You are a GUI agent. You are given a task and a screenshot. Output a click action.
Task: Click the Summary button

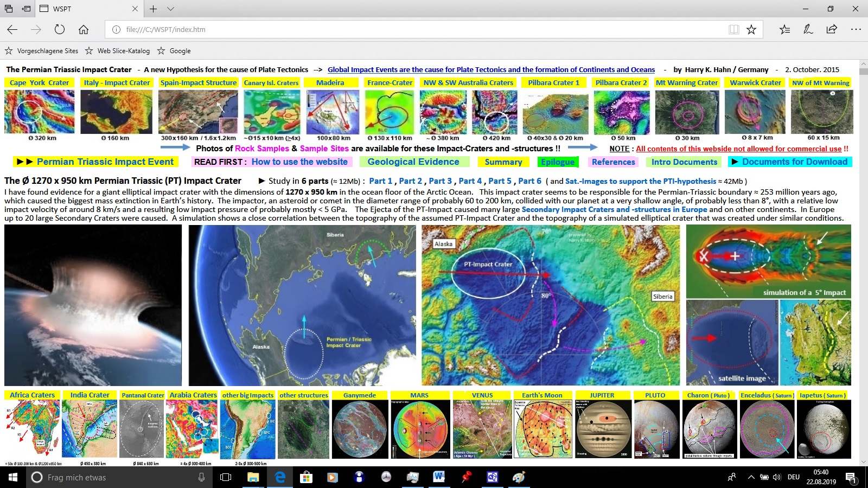[x=503, y=162]
